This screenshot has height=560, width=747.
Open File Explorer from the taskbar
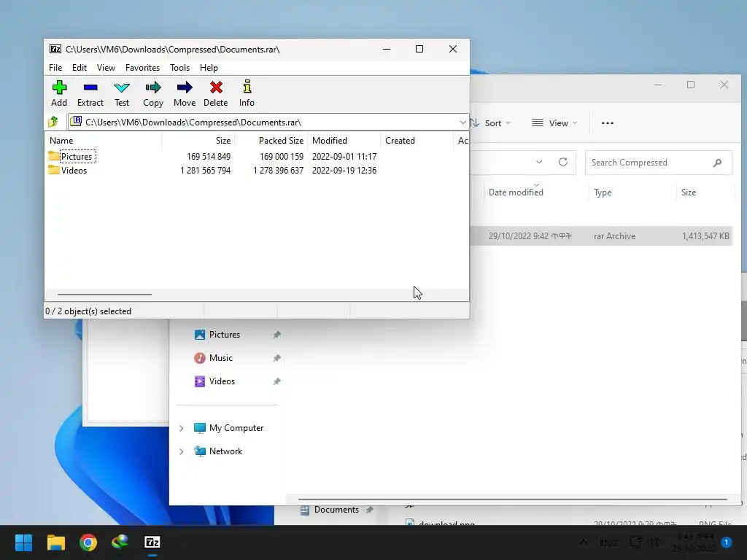coord(55,542)
